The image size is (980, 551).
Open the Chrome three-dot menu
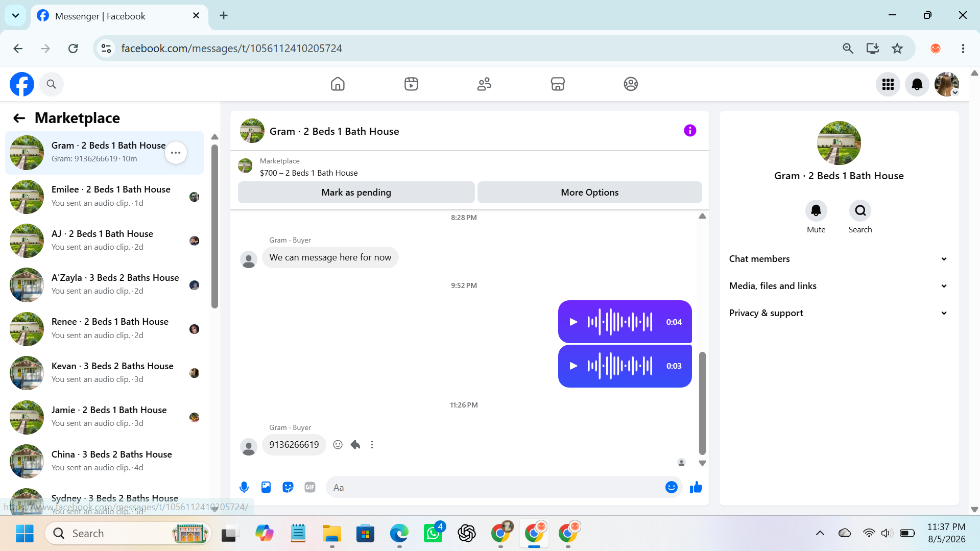click(x=963, y=49)
